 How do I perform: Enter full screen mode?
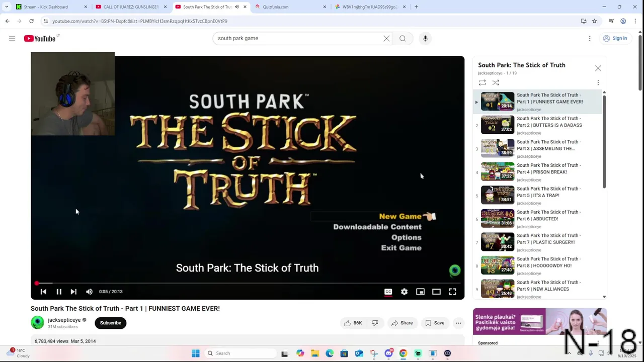(452, 292)
